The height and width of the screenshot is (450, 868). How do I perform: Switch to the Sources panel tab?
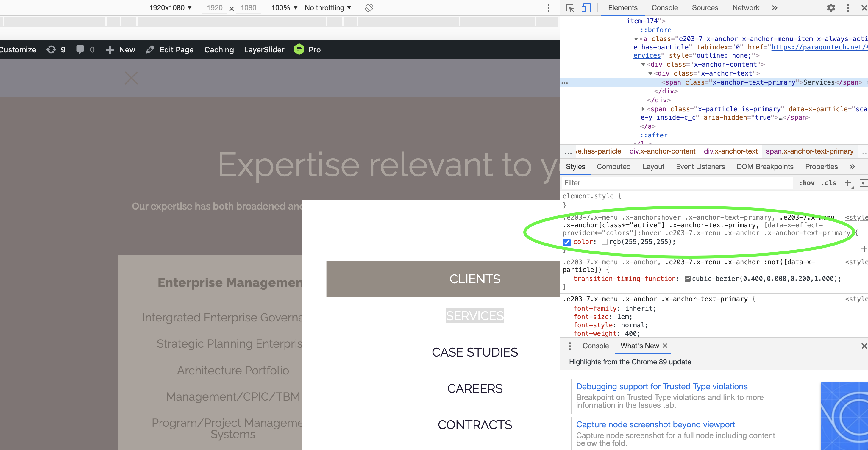705,8
